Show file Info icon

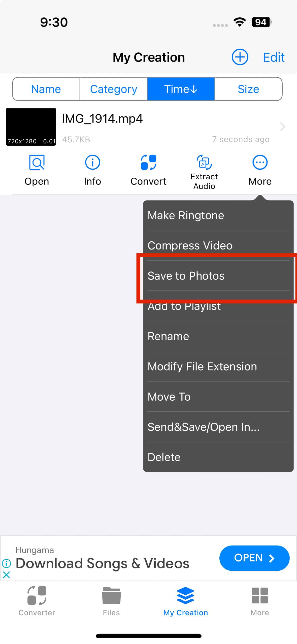coord(92,163)
